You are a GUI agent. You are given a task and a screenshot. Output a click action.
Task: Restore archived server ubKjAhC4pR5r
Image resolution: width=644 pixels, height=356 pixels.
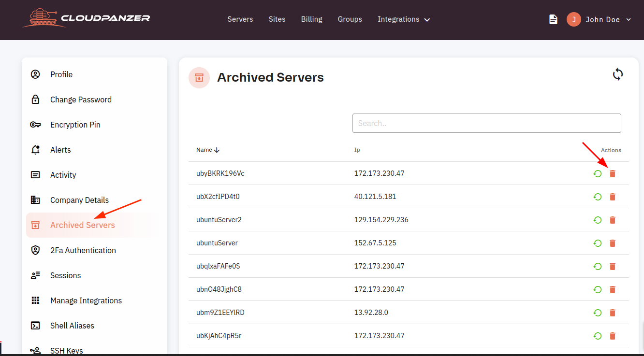coord(598,336)
